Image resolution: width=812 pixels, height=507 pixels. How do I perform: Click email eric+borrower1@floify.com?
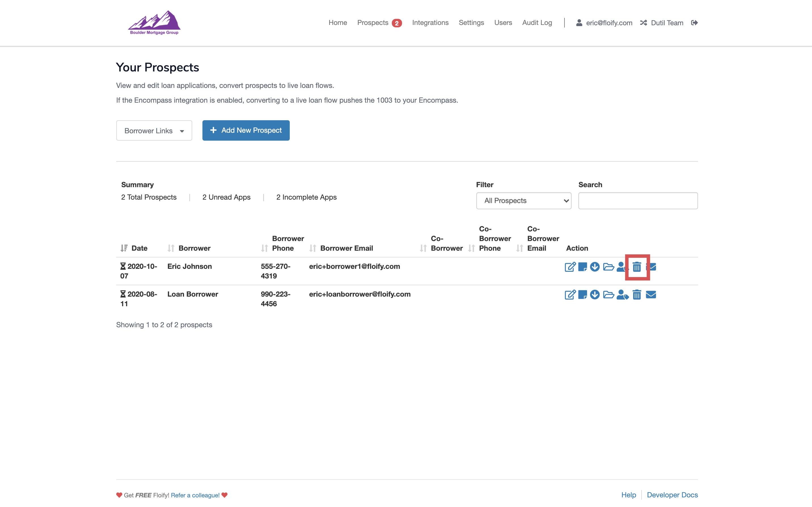(354, 266)
